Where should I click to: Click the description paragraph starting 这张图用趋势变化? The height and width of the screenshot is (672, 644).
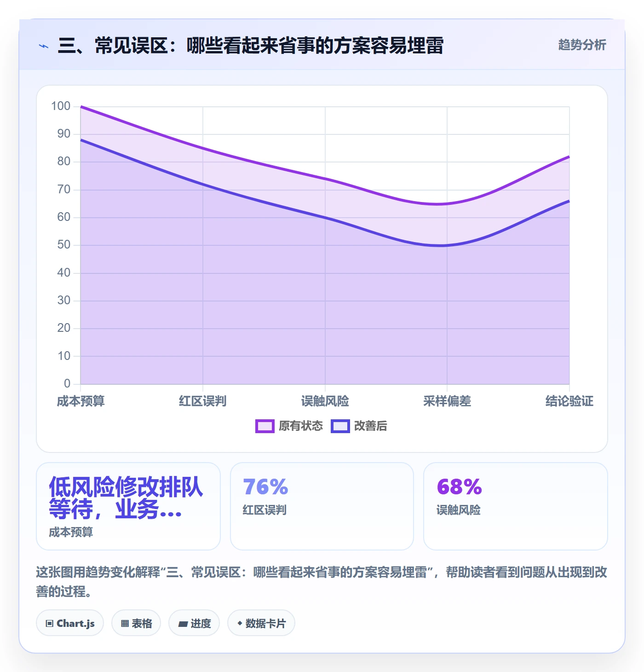tap(322, 582)
